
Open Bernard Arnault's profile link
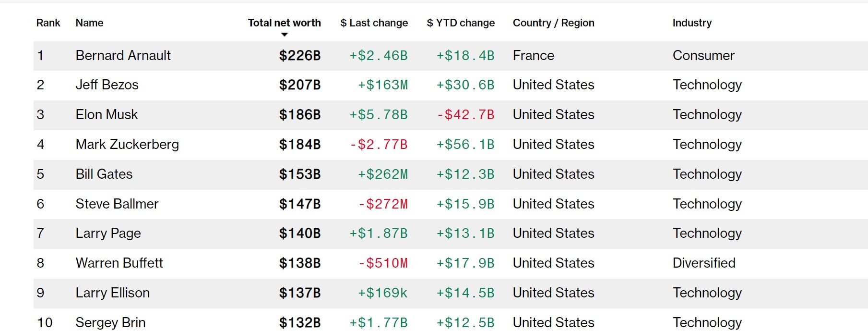123,55
